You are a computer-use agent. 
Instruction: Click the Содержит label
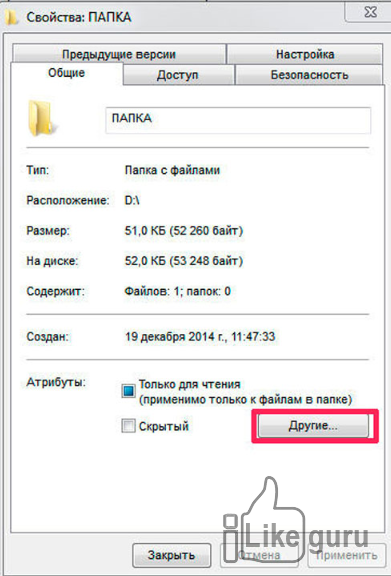click(55, 292)
